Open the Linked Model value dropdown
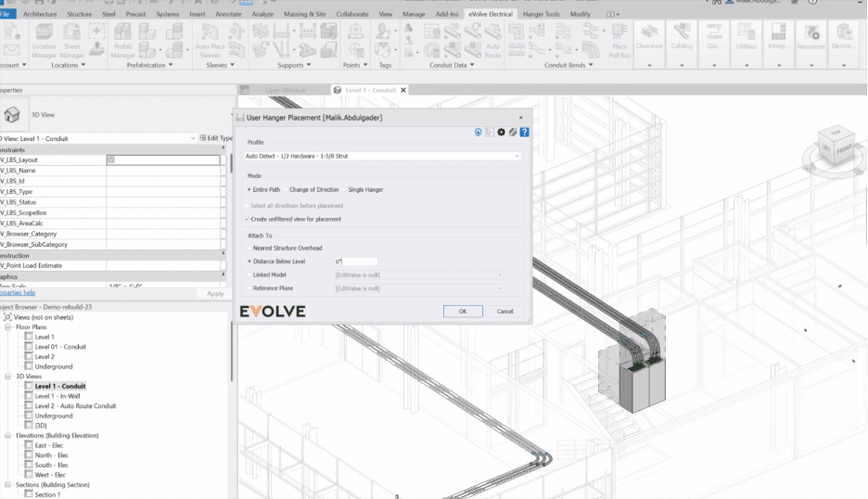This screenshot has height=499, width=868. [419, 275]
